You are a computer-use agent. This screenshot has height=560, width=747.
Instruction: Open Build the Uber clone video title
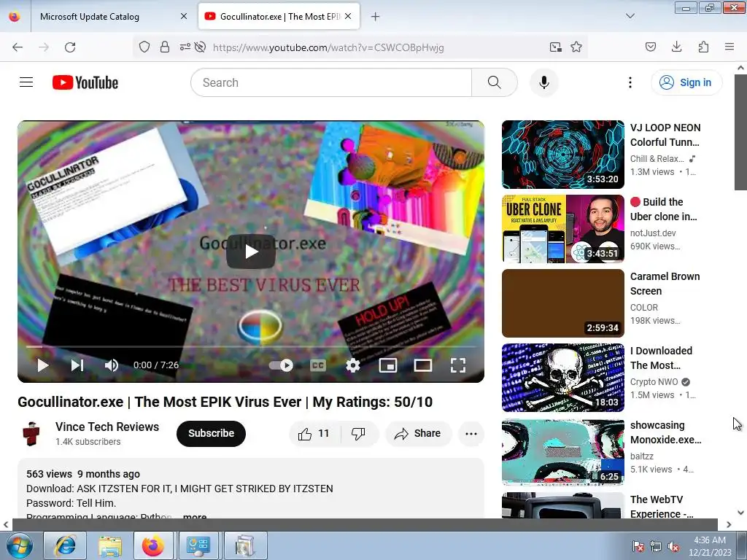[x=664, y=209]
